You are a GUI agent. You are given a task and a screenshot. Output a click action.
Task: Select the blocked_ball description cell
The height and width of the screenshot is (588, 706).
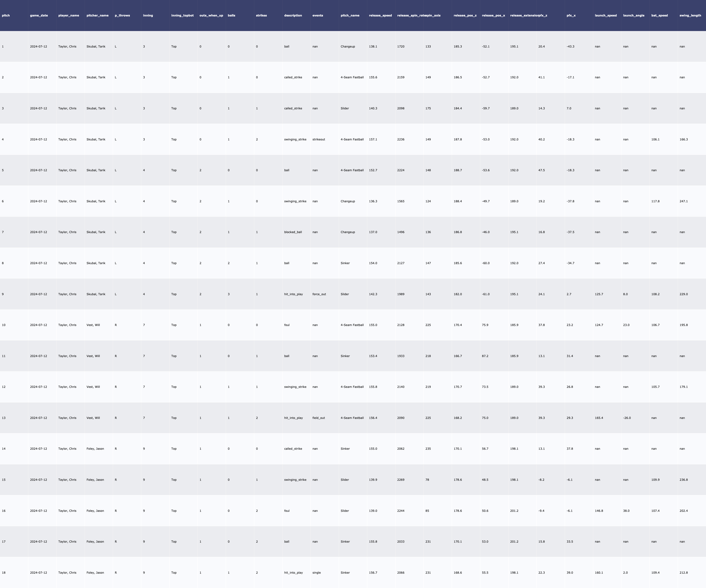click(293, 232)
